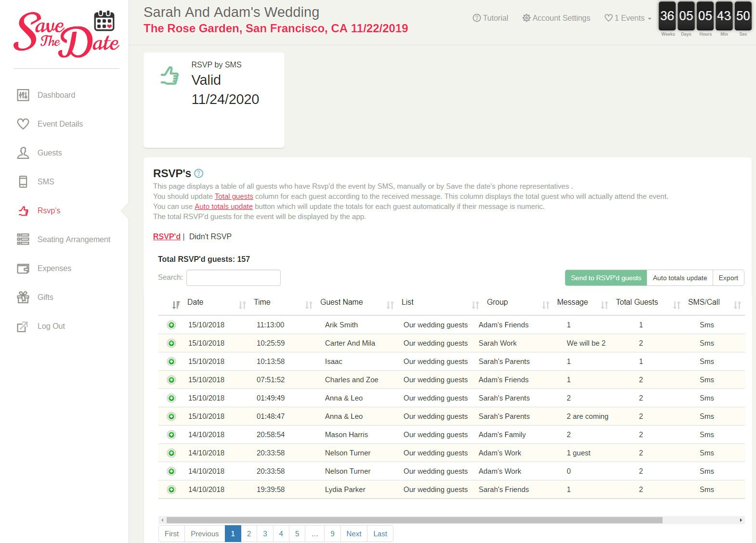This screenshot has width=756, height=543.
Task: Open the Guests page
Action: coord(50,153)
